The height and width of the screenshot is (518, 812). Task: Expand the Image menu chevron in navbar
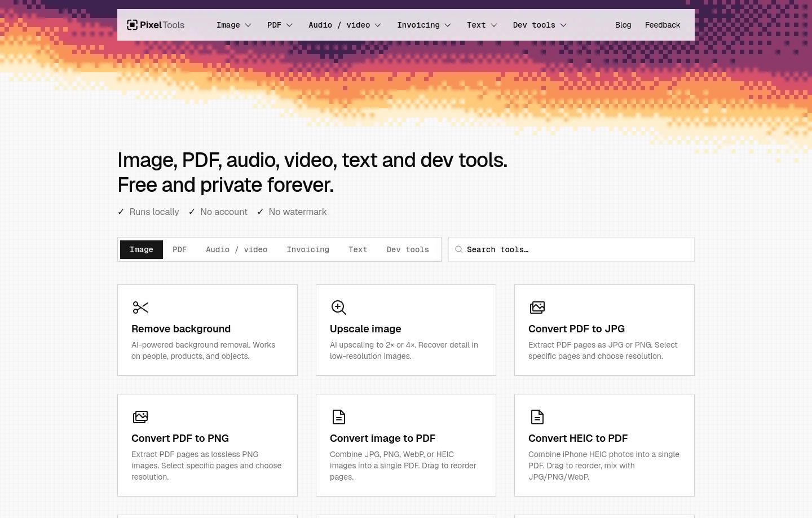click(x=248, y=25)
